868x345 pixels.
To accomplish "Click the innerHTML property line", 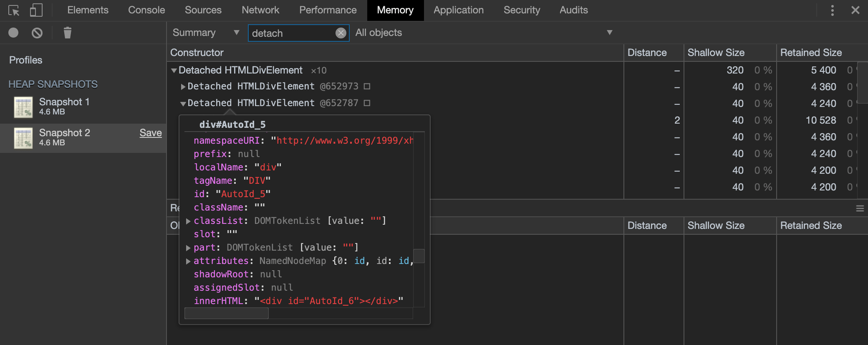I will tap(298, 301).
